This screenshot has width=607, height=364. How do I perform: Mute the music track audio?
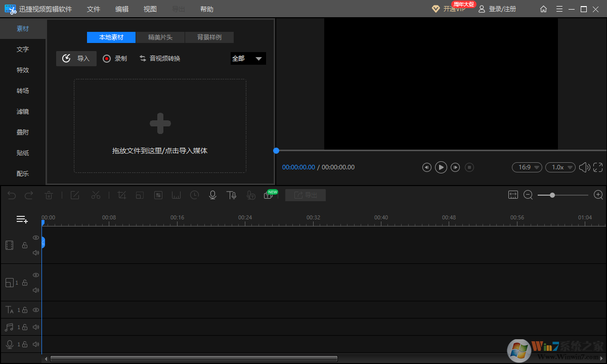[x=36, y=327]
